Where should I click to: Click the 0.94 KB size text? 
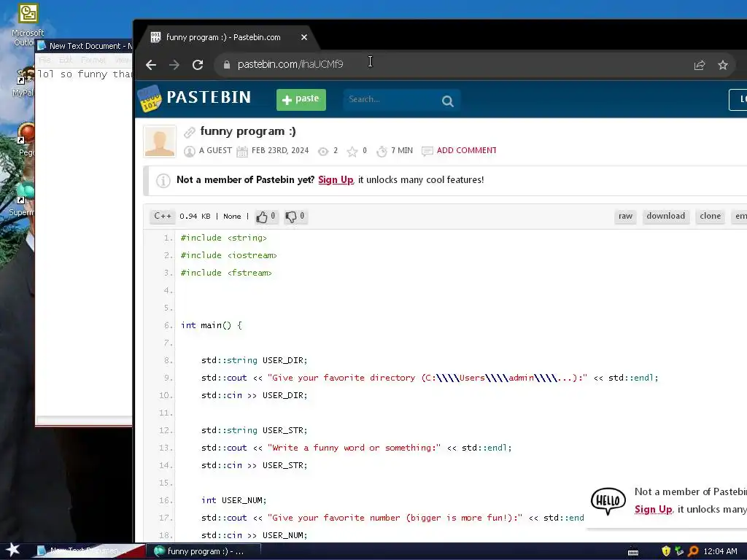[x=195, y=216]
